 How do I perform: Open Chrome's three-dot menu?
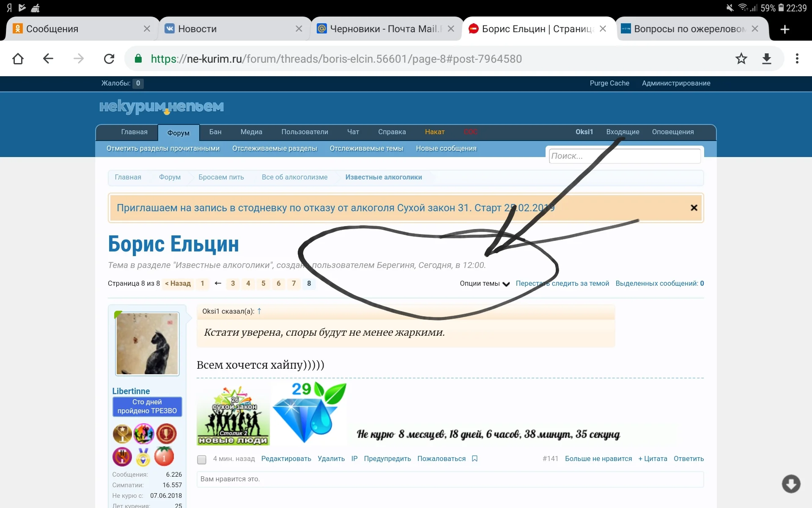[798, 59]
